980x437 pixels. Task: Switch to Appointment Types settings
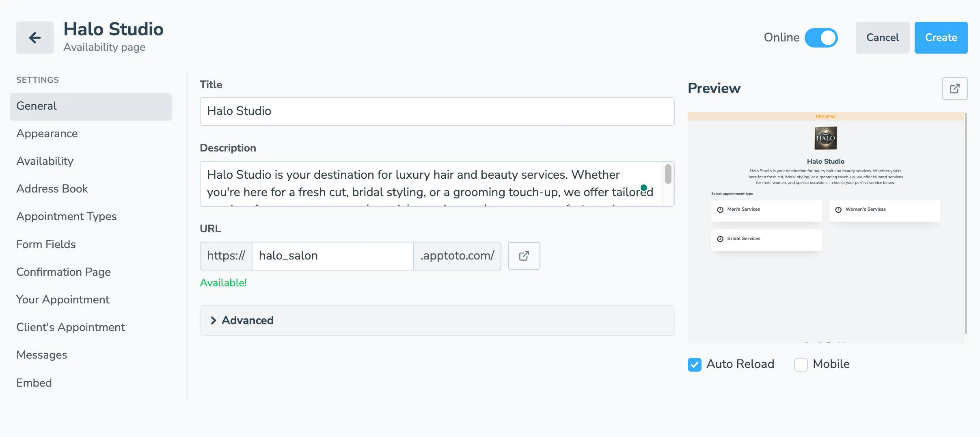[66, 216]
